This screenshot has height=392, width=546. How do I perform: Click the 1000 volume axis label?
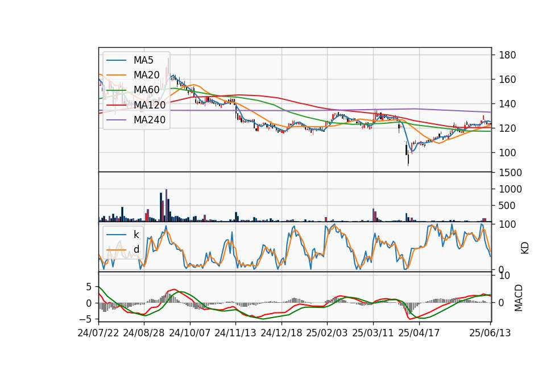click(511, 189)
